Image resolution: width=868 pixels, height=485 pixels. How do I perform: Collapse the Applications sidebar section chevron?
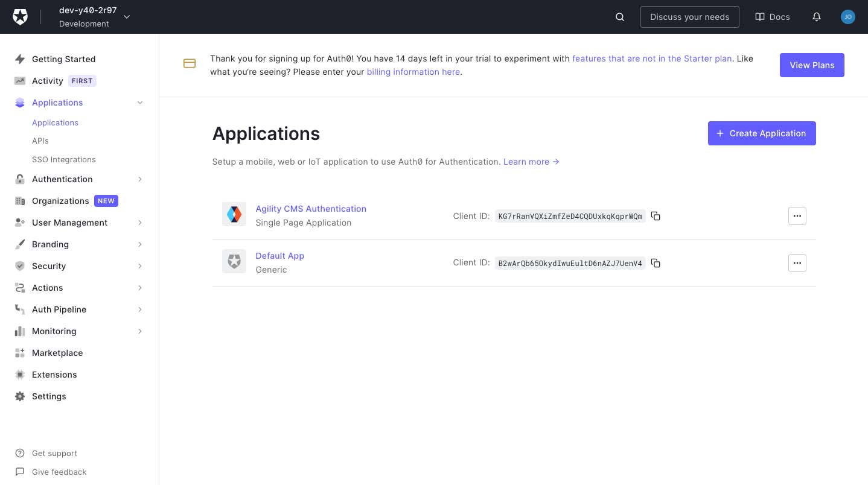coord(140,103)
